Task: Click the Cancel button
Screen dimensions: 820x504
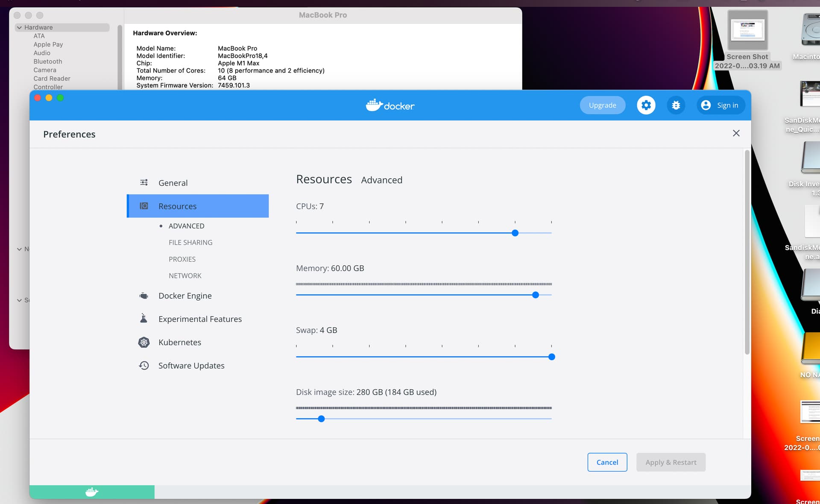Action: (x=607, y=462)
